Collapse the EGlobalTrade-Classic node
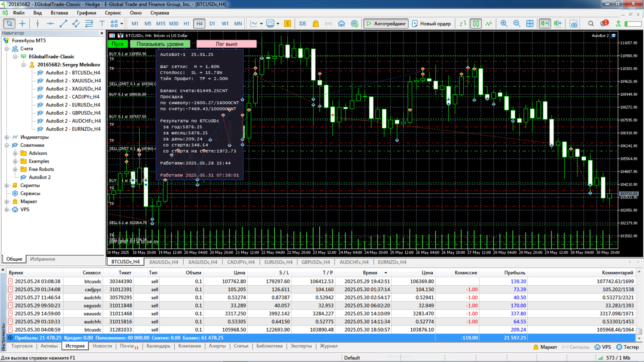Viewport: 644px width, 362px height. pyautogui.click(x=15, y=57)
